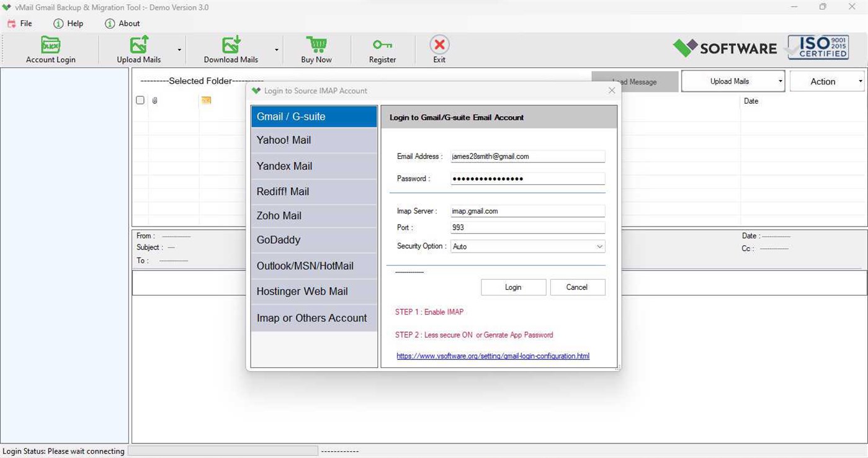Image resolution: width=868 pixels, height=458 pixels.
Task: Click the STEP 2 Less secure ON text
Action: point(474,335)
